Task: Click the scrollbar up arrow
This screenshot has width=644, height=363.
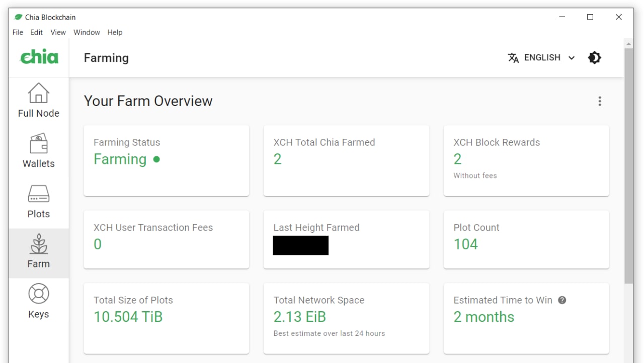Action: tap(628, 44)
